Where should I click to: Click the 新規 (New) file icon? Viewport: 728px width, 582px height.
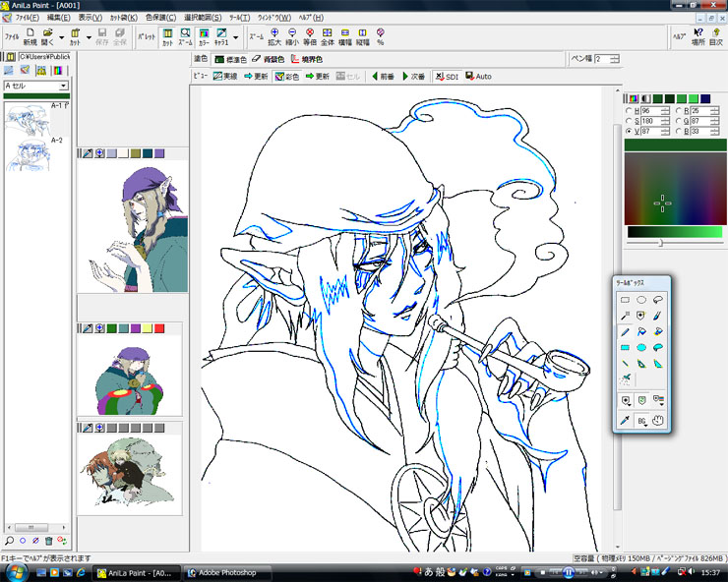click(30, 36)
